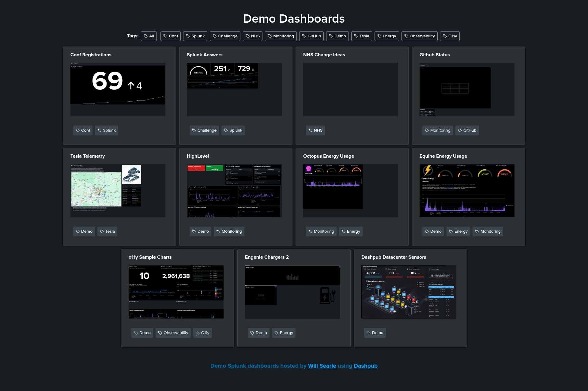Click the HighLevel dashboard preview thumbnail
The width and height of the screenshot is (588, 391).
(x=234, y=190)
